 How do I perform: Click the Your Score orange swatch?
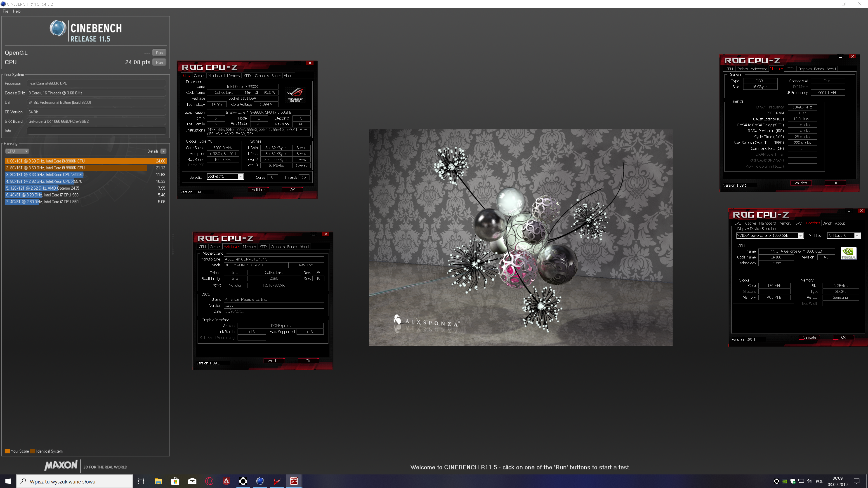(7, 451)
